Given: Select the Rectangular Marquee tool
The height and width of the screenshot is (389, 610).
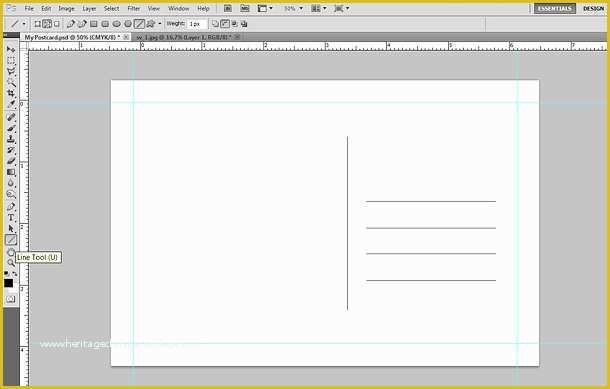Looking at the screenshot, I should pos(11,60).
